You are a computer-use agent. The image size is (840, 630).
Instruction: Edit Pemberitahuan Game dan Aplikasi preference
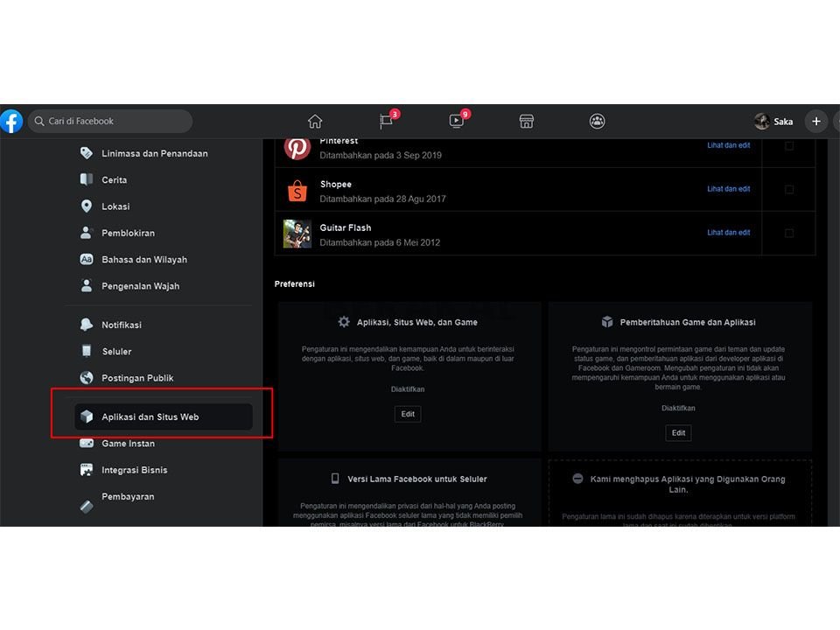(678, 433)
